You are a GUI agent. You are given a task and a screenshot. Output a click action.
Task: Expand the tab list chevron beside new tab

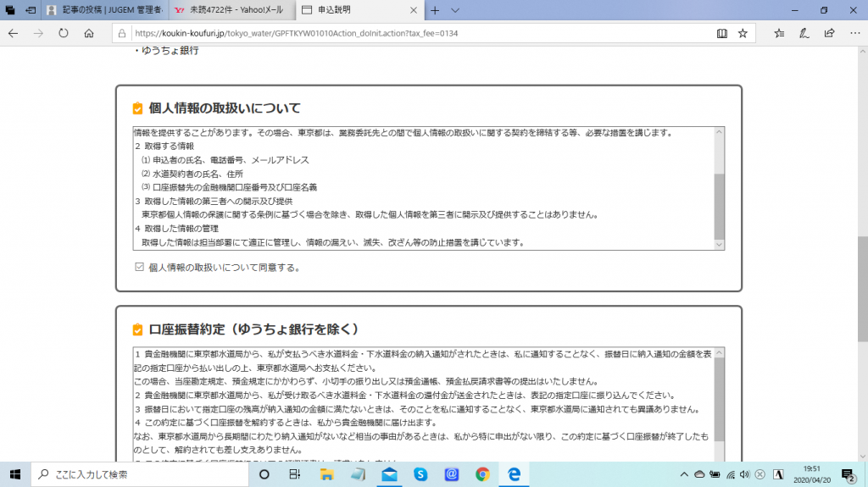click(x=455, y=10)
